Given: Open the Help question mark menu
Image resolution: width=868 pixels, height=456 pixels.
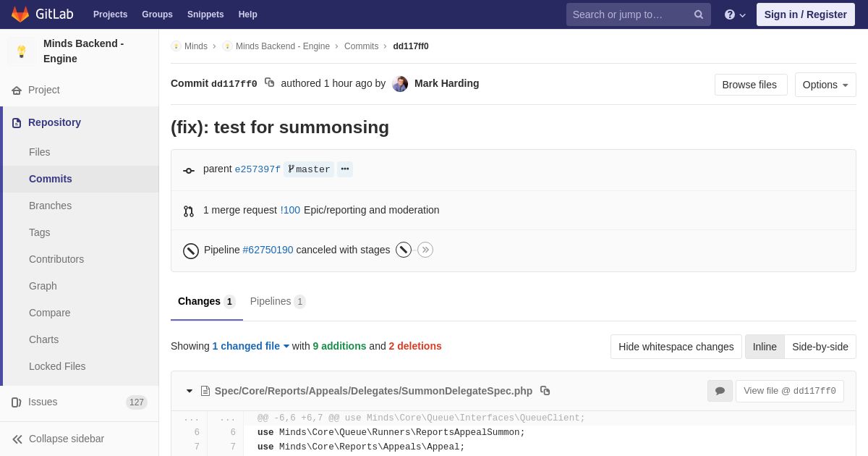Looking at the screenshot, I should coord(734,14).
